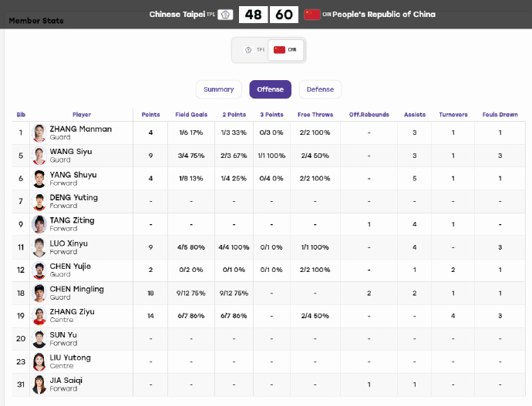
Task: Click CHEN Yujie's field goals 0/2 0%
Action: point(191,270)
